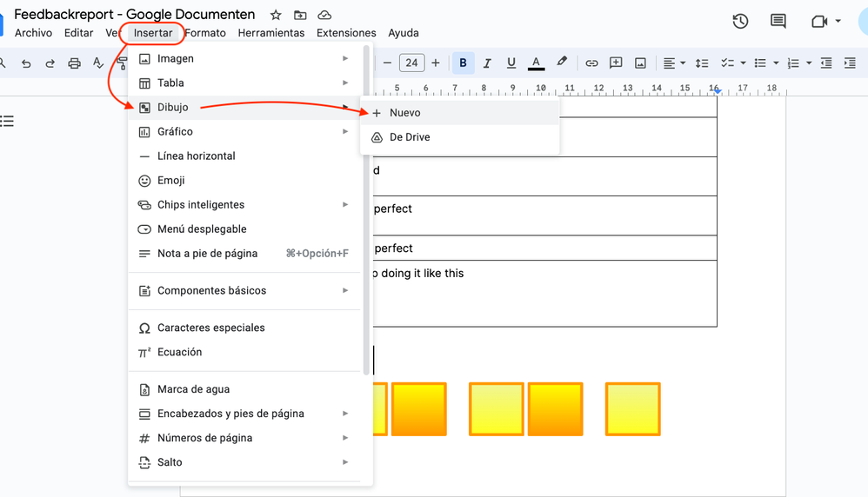Image resolution: width=868 pixels, height=497 pixels.
Task: Insert a Línea horizontal
Action: tap(244, 156)
